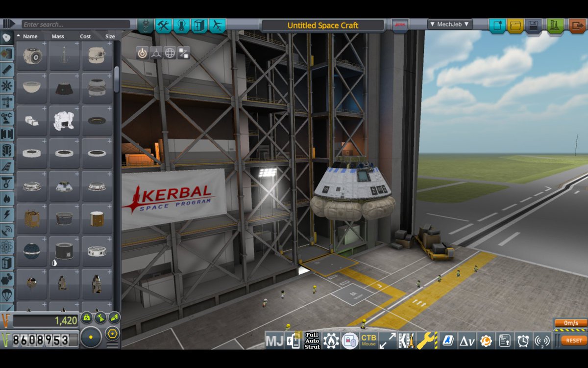The width and height of the screenshot is (588, 368).
Task: Toggle advanced mode arrow beside search
Action: click(x=9, y=24)
